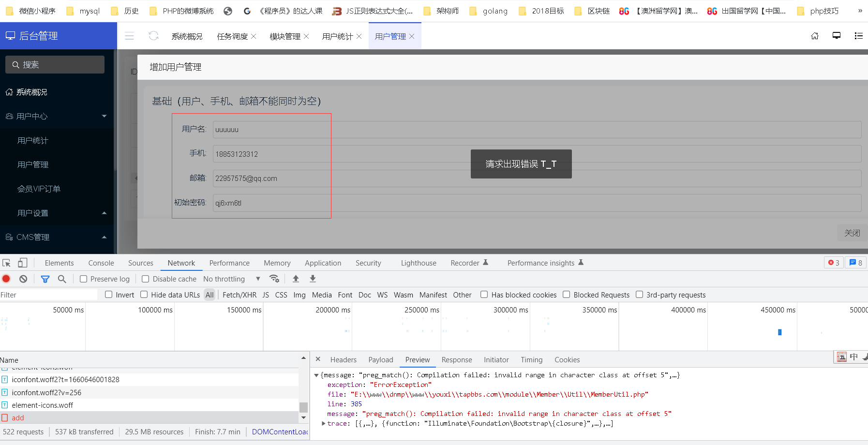Click the 后台管理 monitor logo icon

click(x=11, y=36)
